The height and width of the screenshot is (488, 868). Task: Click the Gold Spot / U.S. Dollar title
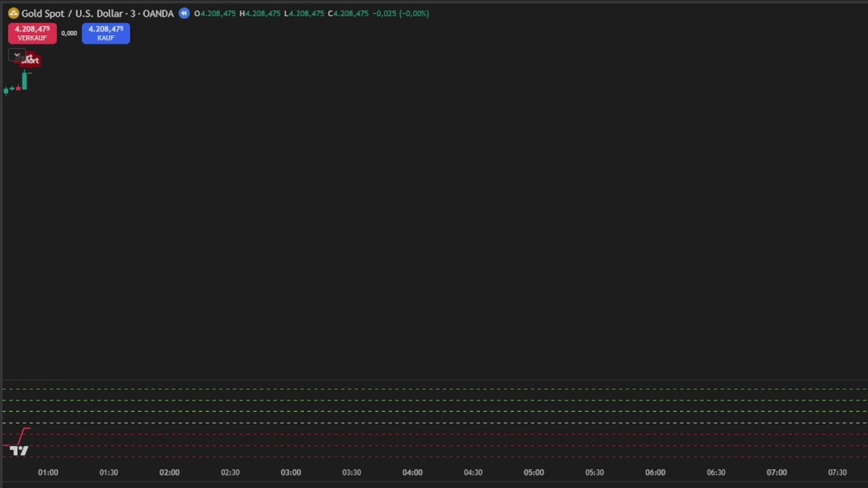[x=72, y=14]
